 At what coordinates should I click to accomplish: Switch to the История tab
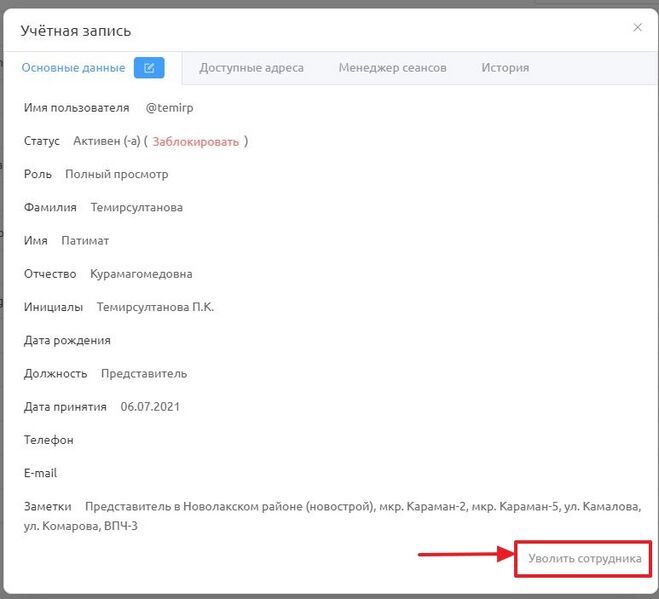[x=505, y=68]
